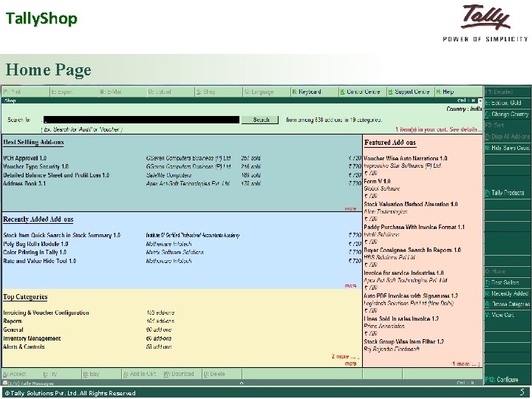Viewport: 532px width, 399px height.
Task: Open Invoicing & Voucher Configuration category
Action: click(46, 313)
